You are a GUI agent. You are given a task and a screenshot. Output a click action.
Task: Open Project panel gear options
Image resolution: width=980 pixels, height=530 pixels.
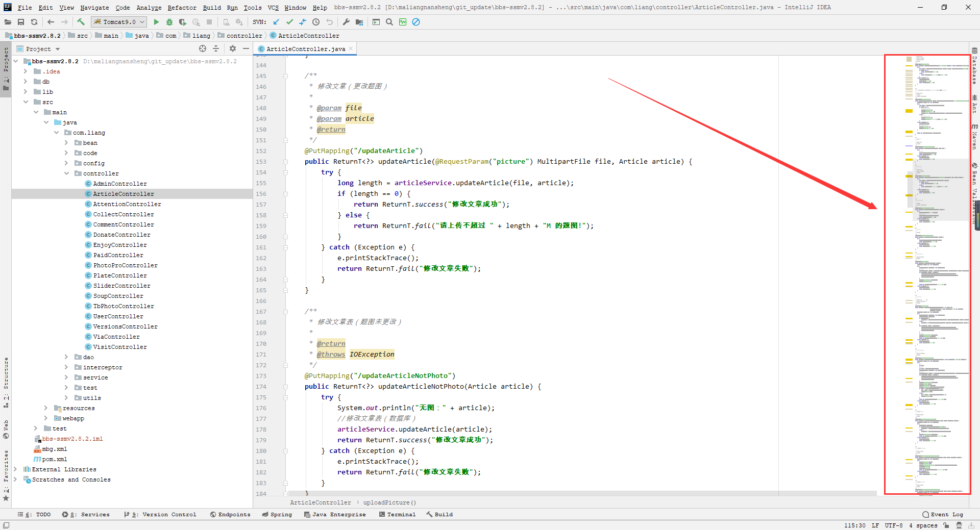[x=233, y=48]
